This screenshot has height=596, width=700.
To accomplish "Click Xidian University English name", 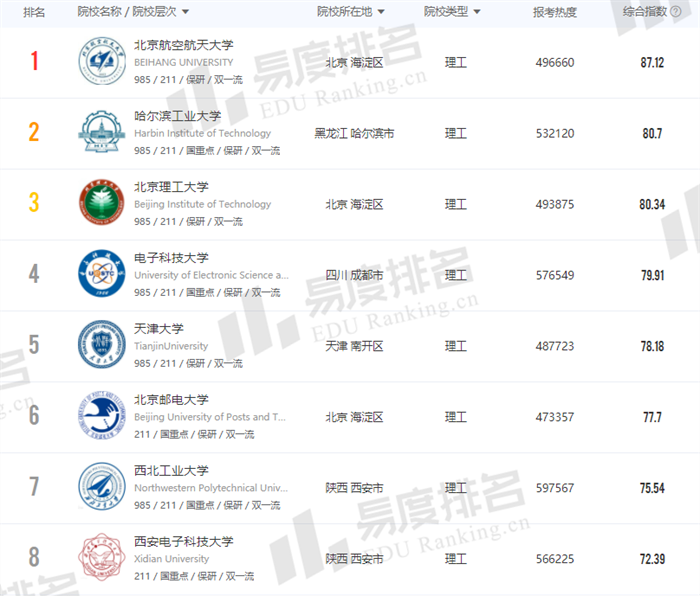I will click(x=171, y=559).
